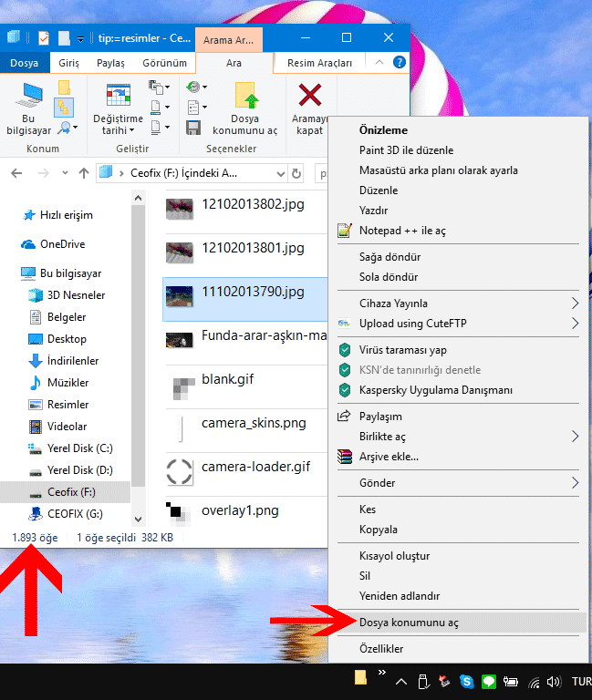Go up one folder level

[84, 173]
